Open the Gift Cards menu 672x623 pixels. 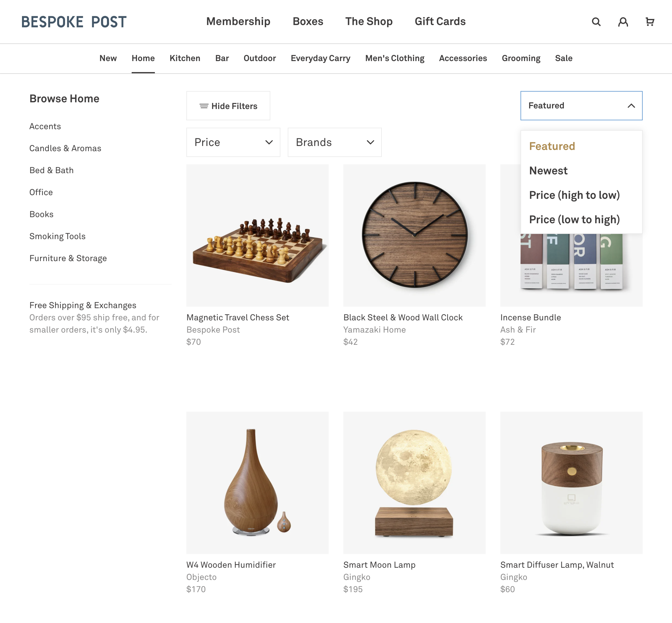click(440, 21)
